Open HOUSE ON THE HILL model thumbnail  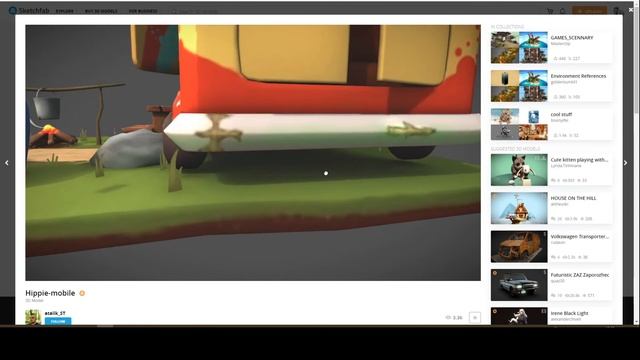pyautogui.click(x=519, y=208)
